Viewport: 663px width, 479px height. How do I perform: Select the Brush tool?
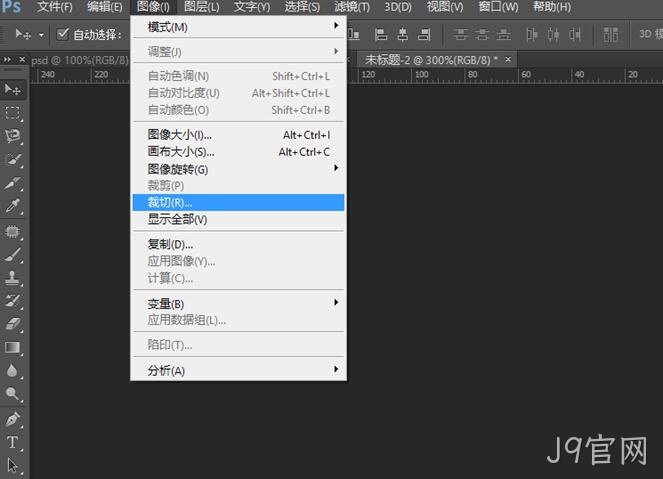click(x=12, y=255)
